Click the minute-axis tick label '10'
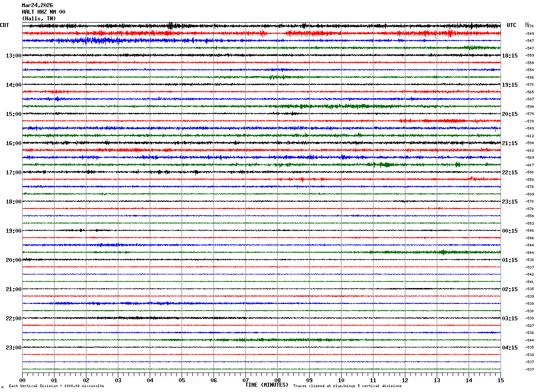536x392 pixels. 341,380
